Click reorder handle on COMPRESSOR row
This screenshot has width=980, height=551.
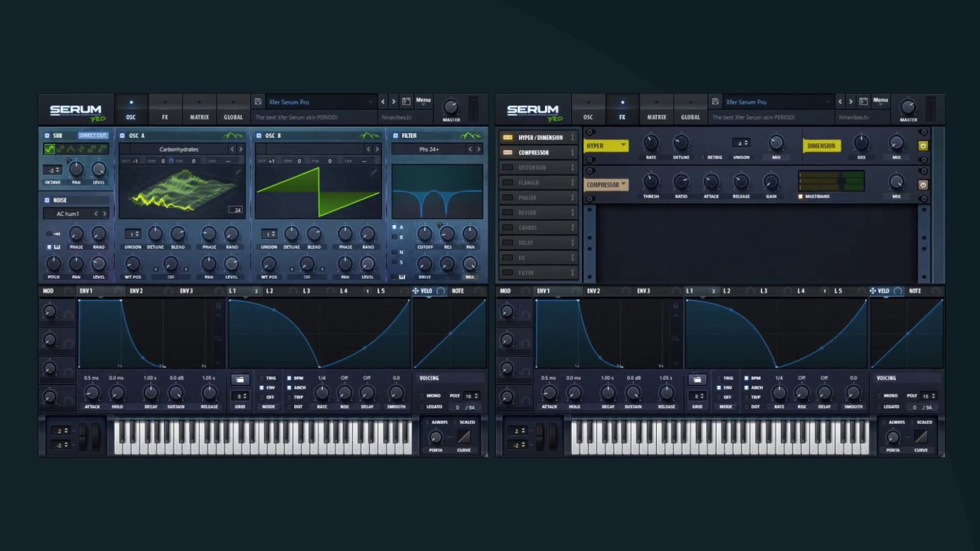tap(573, 152)
